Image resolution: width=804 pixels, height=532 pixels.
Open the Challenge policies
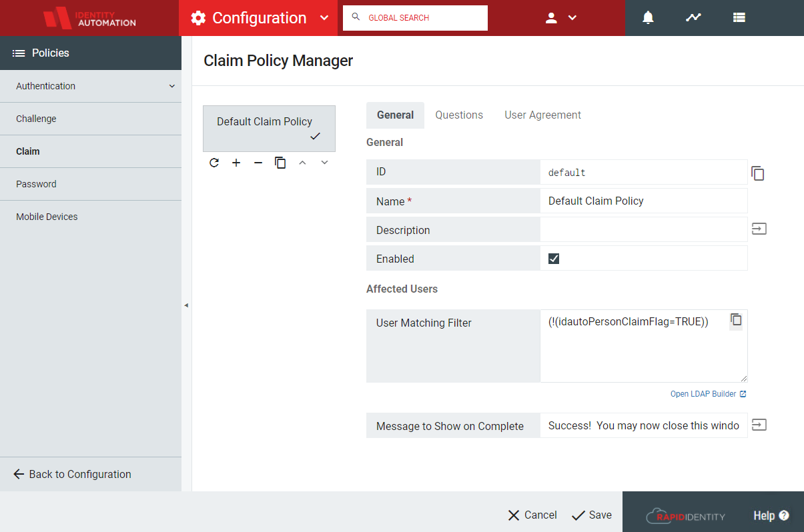point(91,119)
